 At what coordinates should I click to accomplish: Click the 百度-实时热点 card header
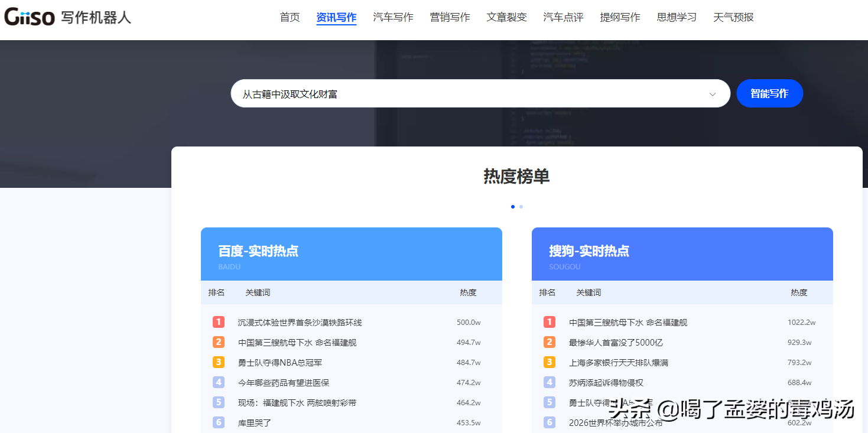(352, 254)
